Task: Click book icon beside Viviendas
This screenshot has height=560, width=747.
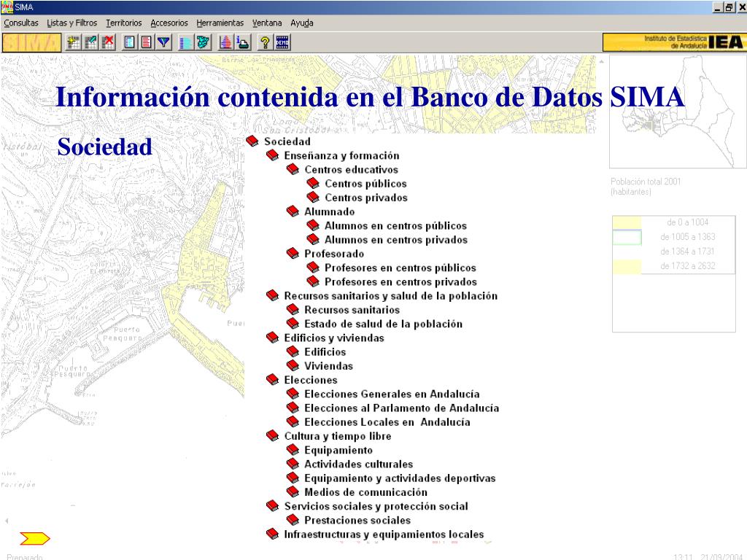Action: (293, 366)
